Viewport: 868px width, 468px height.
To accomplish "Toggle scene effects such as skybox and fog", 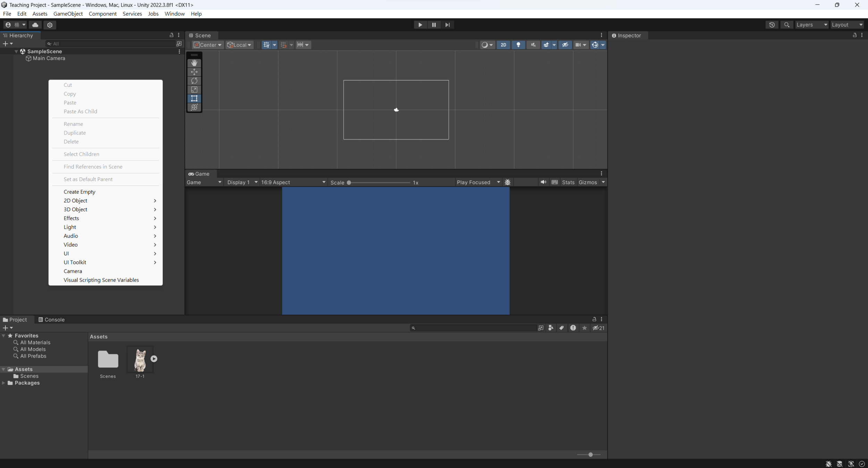I will [546, 45].
